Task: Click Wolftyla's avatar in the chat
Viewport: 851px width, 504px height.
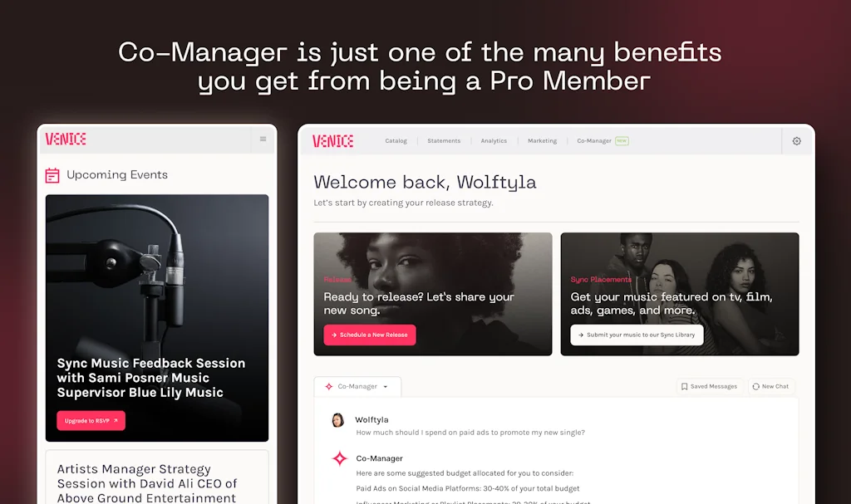Action: pyautogui.click(x=337, y=420)
